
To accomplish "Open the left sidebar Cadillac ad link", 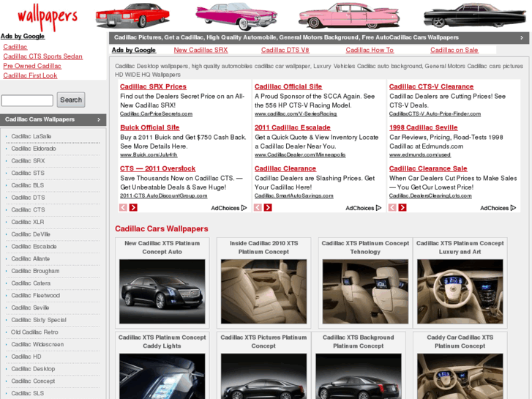I will [15, 47].
